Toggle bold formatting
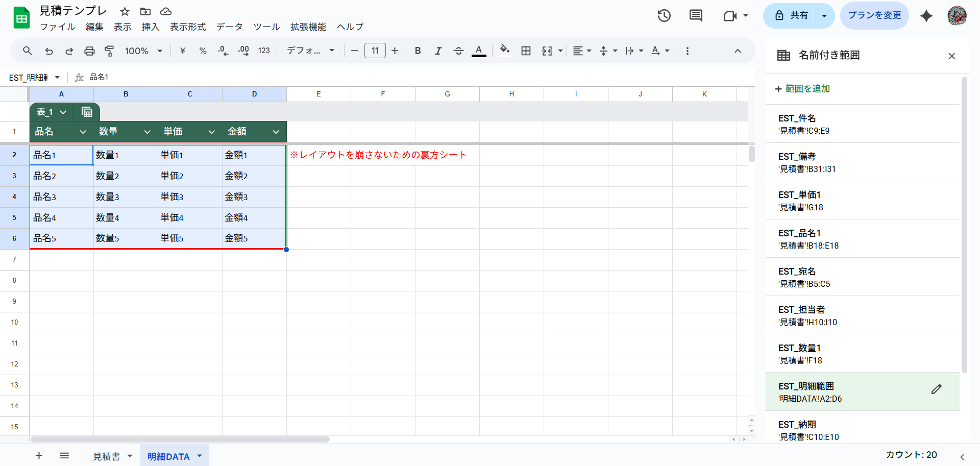The height and width of the screenshot is (466, 980). (x=418, y=51)
